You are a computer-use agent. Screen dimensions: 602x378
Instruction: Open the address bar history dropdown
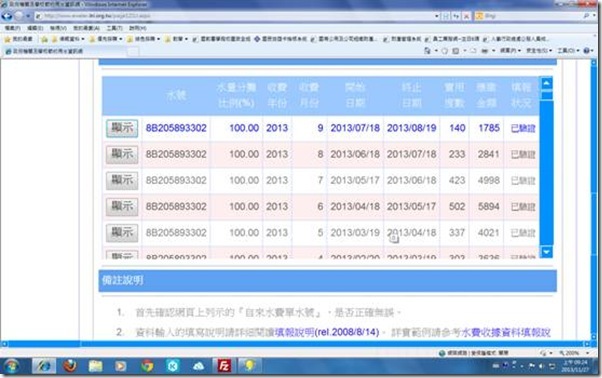(x=437, y=16)
